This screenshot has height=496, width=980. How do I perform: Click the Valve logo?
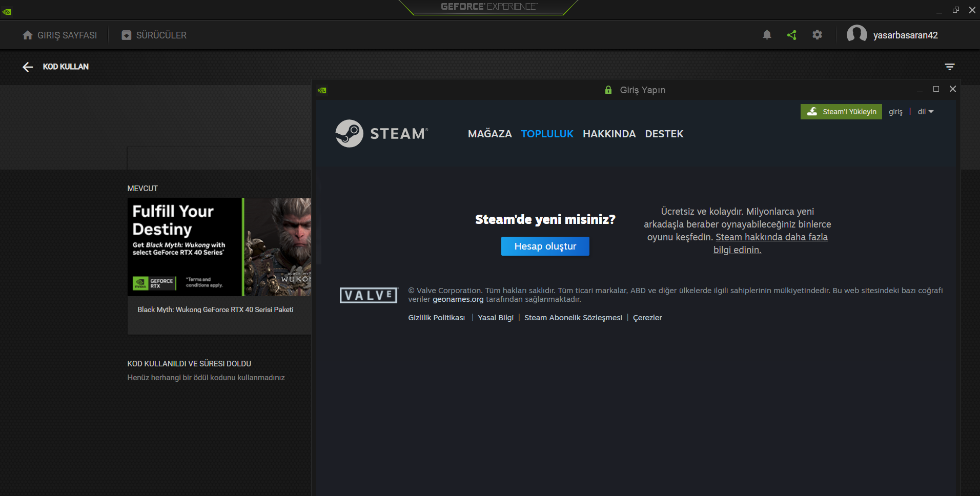pos(369,295)
